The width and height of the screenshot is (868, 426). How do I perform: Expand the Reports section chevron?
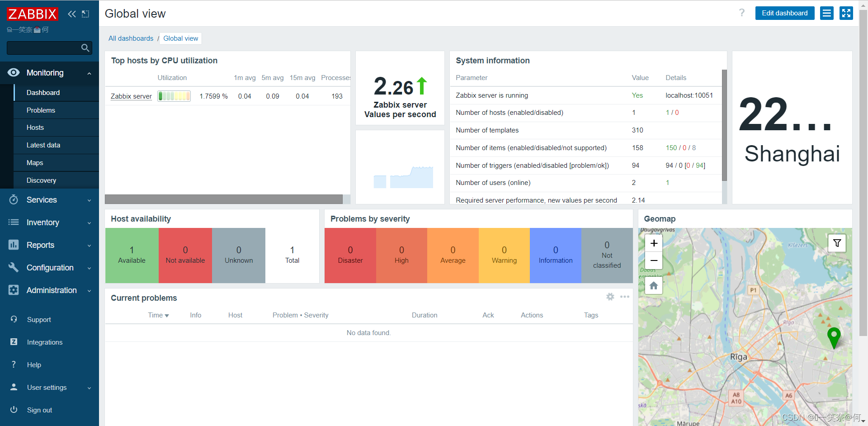tap(89, 246)
